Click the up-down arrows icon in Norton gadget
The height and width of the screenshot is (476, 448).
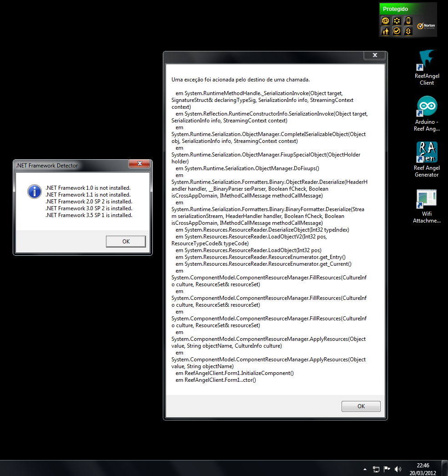[408, 31]
